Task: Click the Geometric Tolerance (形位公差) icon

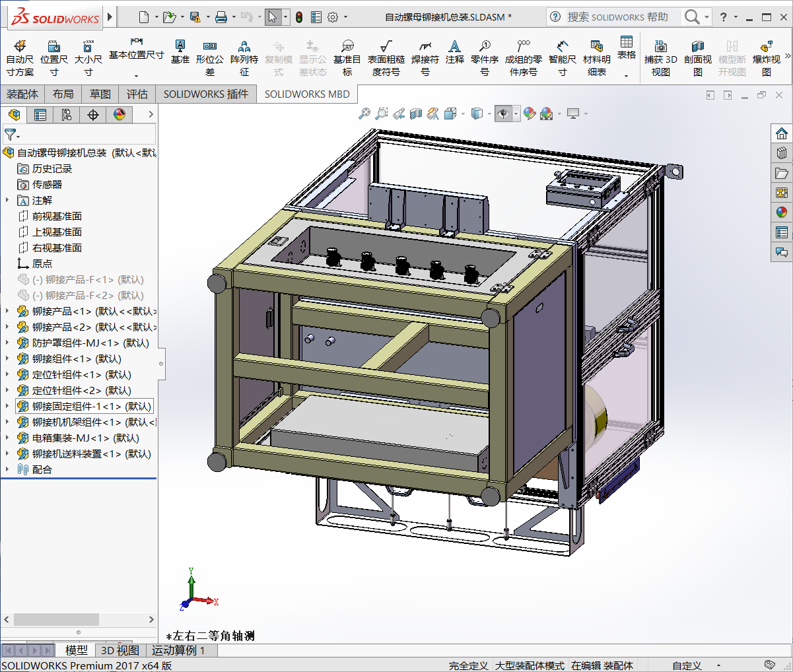Action: (210, 57)
